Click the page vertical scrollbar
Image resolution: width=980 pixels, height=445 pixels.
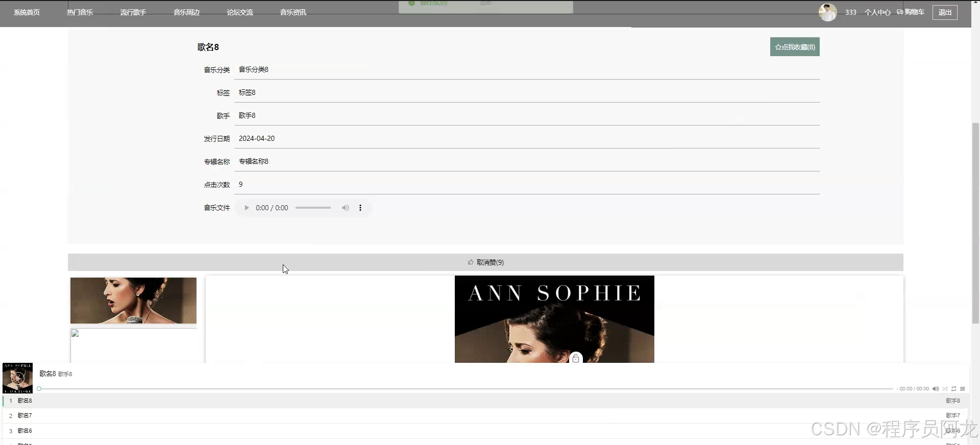pos(975,223)
